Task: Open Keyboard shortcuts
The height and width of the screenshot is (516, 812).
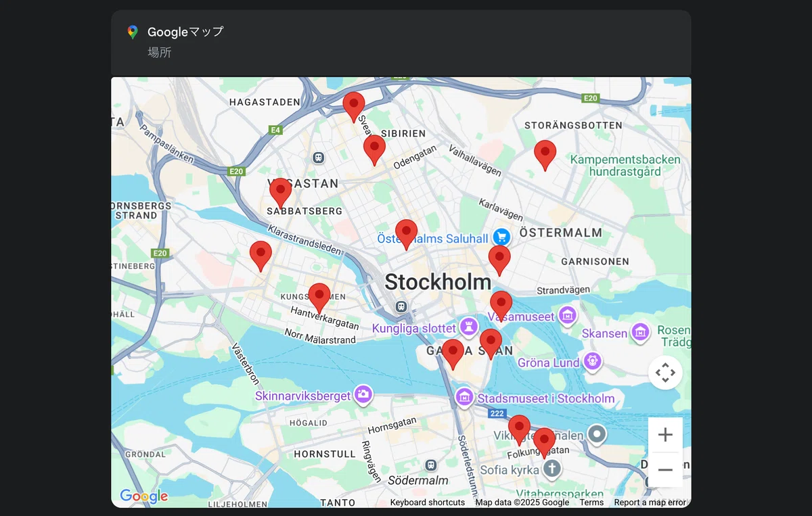Action: pyautogui.click(x=428, y=502)
